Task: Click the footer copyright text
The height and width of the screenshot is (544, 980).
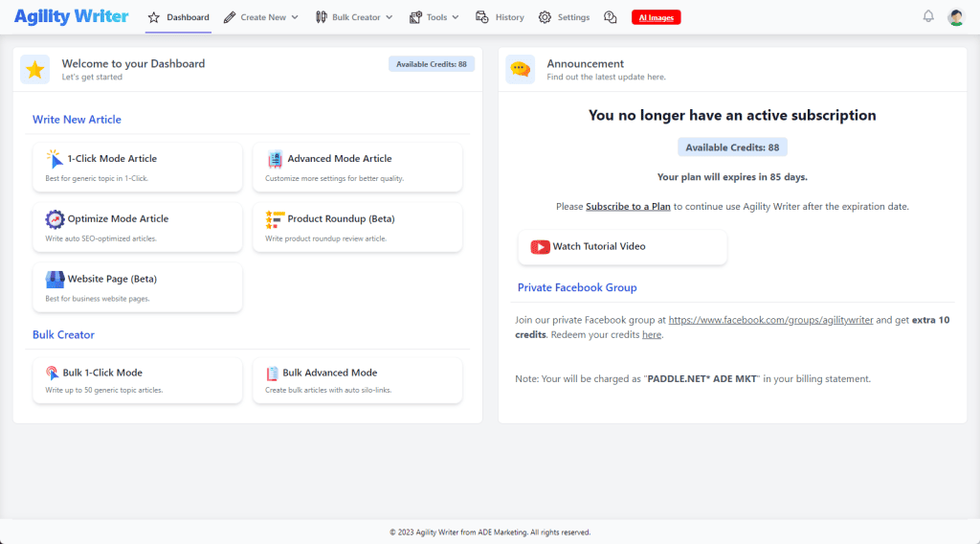Action: click(x=490, y=533)
